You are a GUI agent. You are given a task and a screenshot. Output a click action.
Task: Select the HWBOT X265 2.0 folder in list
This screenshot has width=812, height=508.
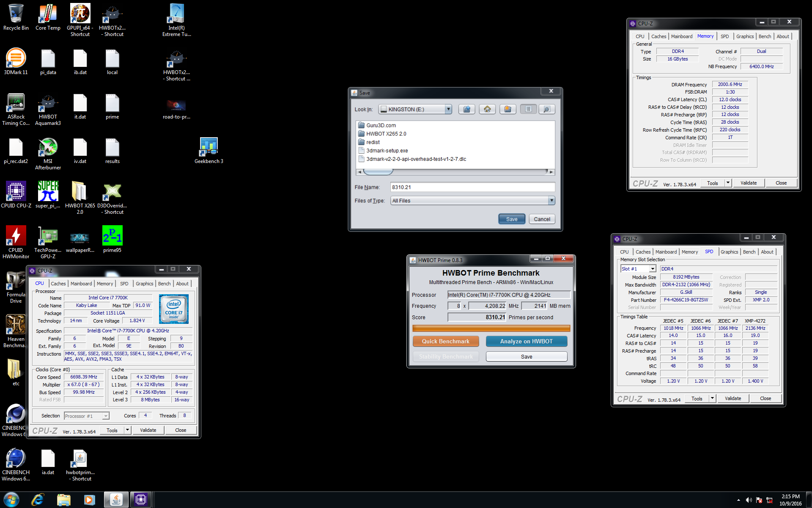coord(381,134)
